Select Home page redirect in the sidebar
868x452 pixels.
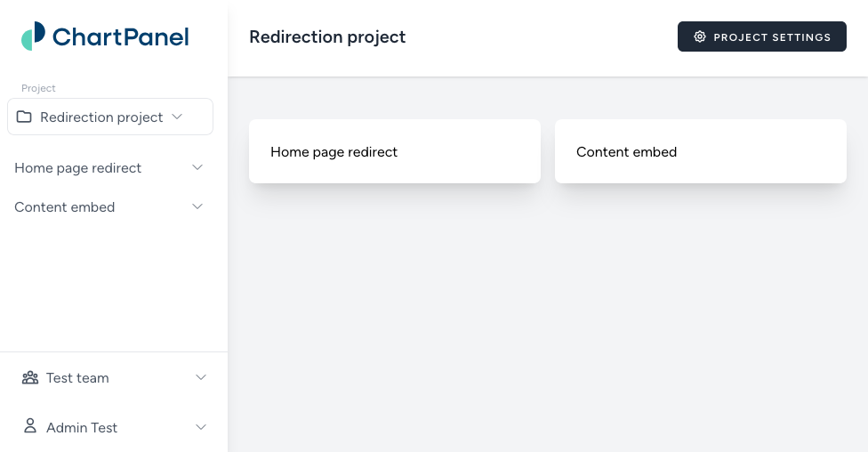[x=78, y=168]
